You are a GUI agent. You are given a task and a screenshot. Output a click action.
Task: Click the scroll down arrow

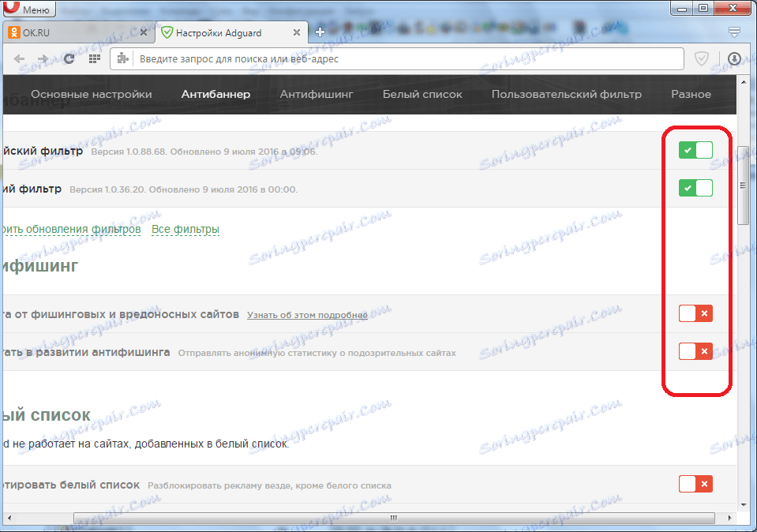point(743,504)
